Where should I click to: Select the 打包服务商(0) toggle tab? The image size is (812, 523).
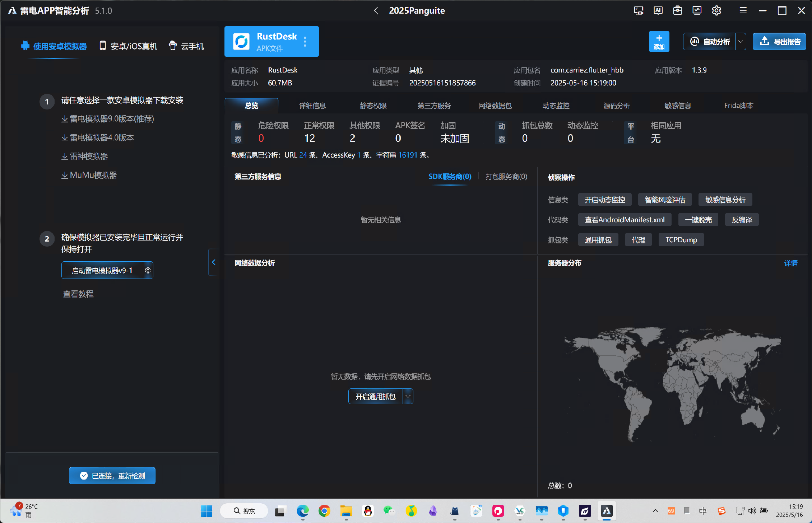pyautogui.click(x=506, y=177)
